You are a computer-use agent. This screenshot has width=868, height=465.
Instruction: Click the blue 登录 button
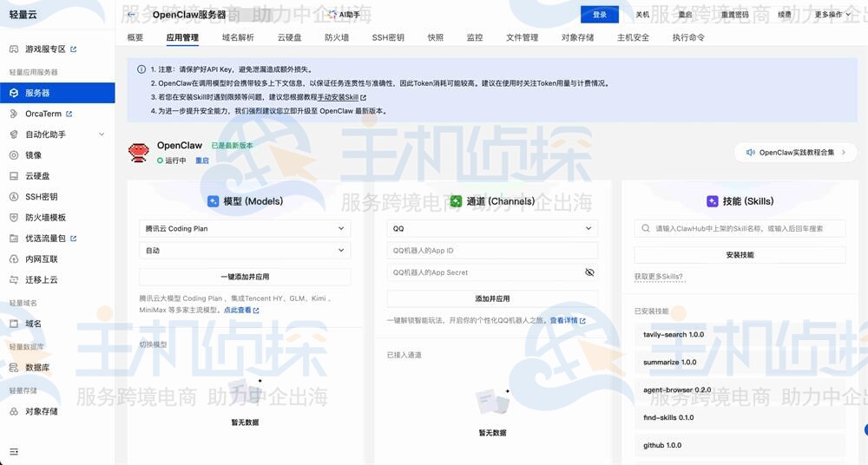[600, 15]
